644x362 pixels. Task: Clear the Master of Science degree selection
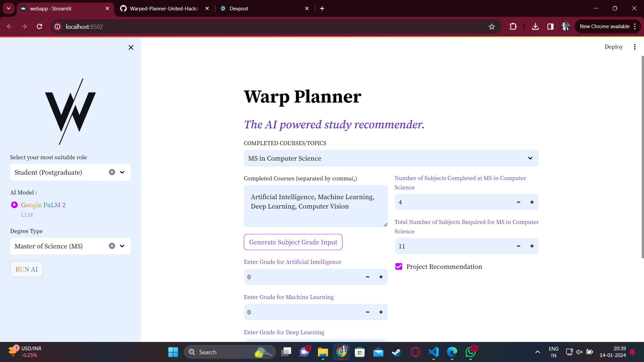tap(112, 246)
